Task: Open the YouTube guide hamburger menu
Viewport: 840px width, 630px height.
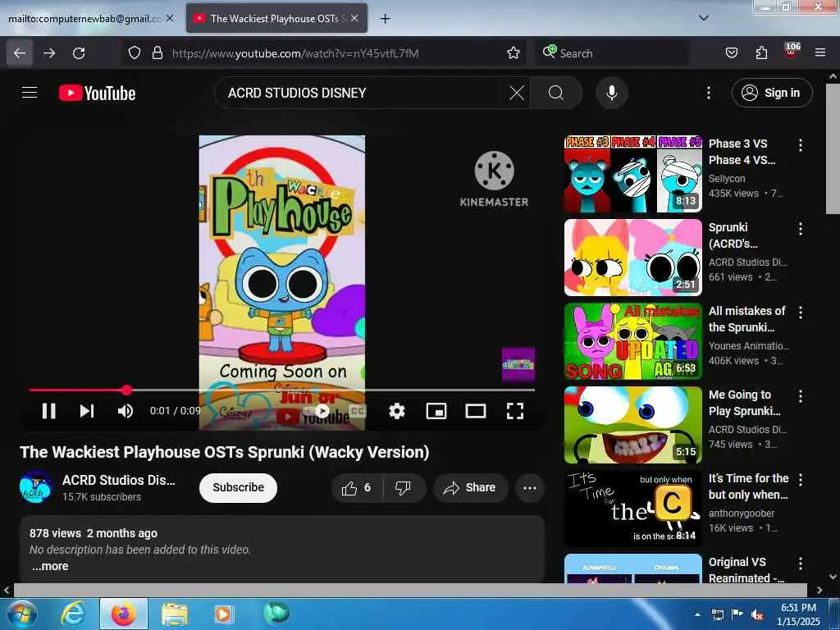Action: point(30,93)
